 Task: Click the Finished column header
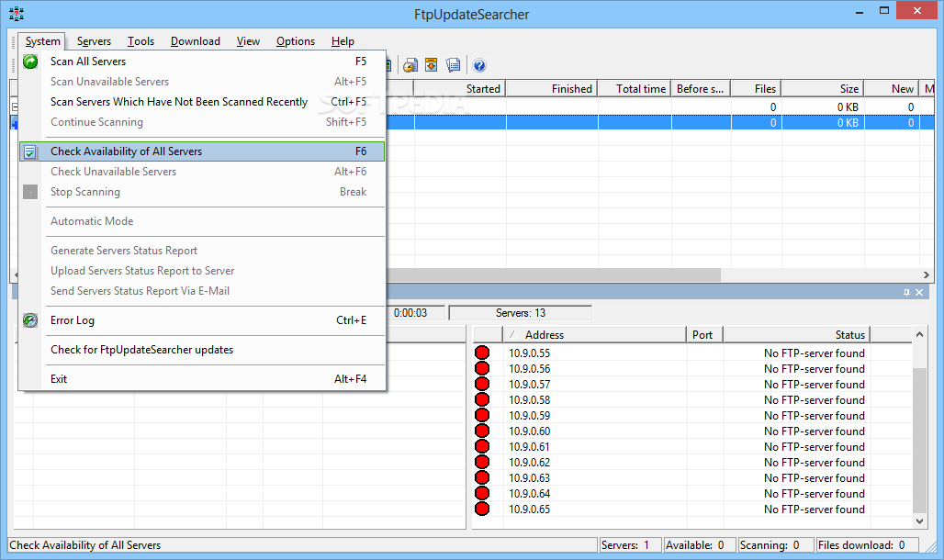click(552, 88)
